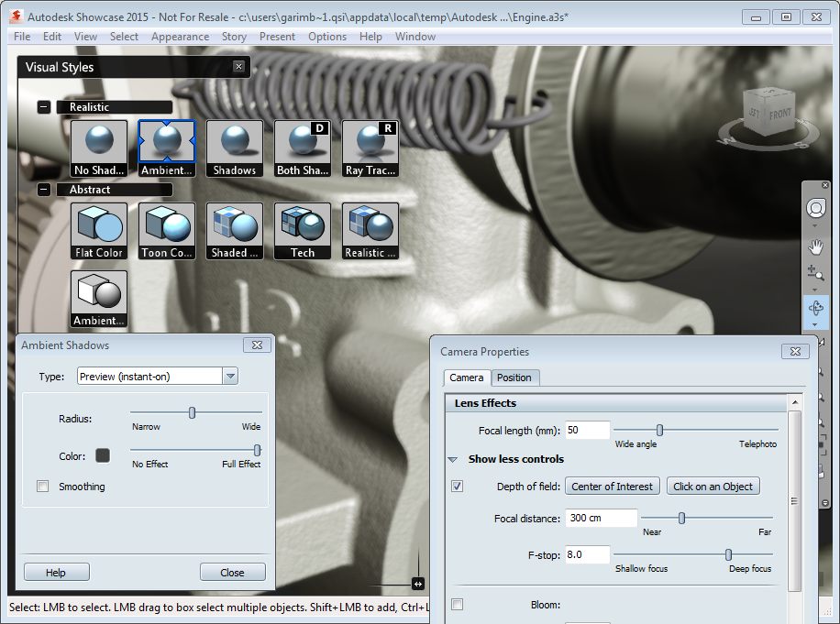
Task: Click the F-stop slider handle
Action: [728, 554]
